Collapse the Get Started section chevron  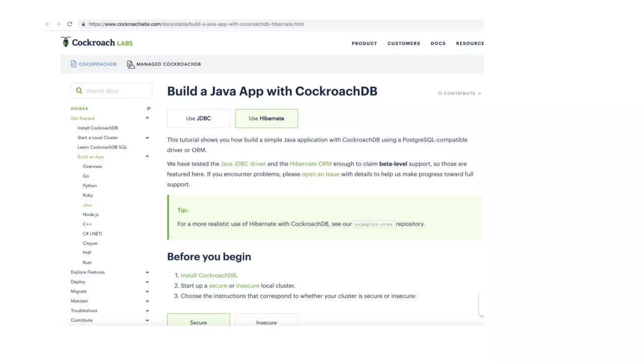tap(147, 118)
